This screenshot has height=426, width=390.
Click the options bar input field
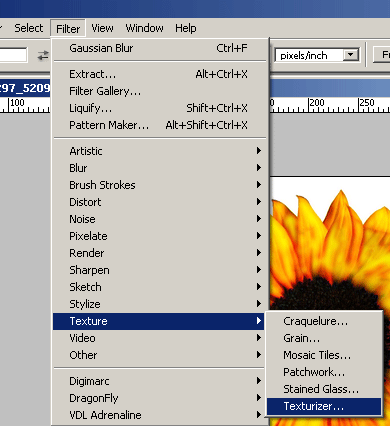13,55
